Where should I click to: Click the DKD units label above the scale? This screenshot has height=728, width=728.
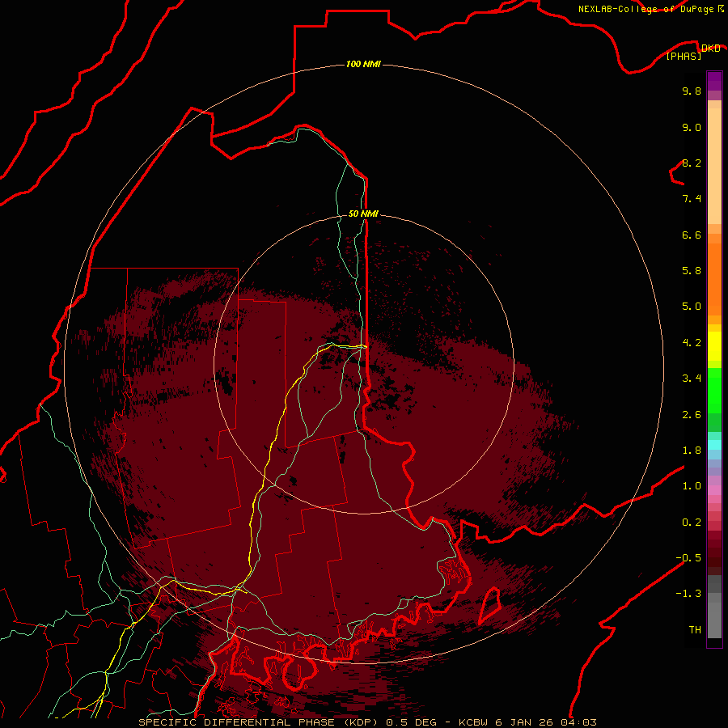click(710, 49)
